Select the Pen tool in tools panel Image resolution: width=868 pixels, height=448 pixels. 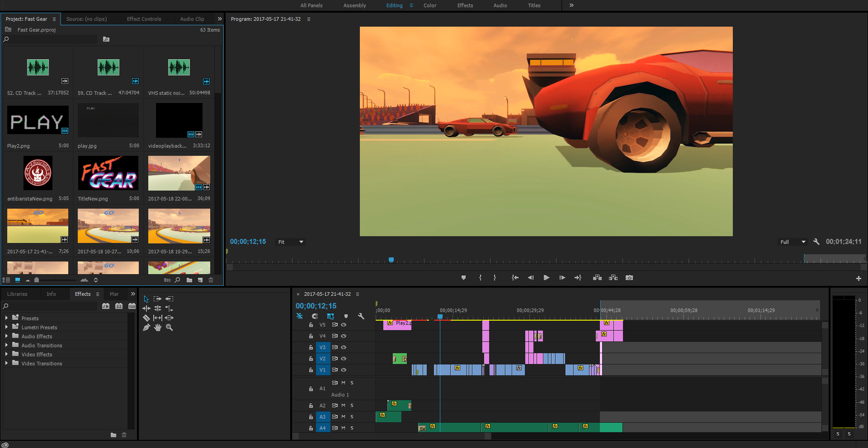(146, 327)
